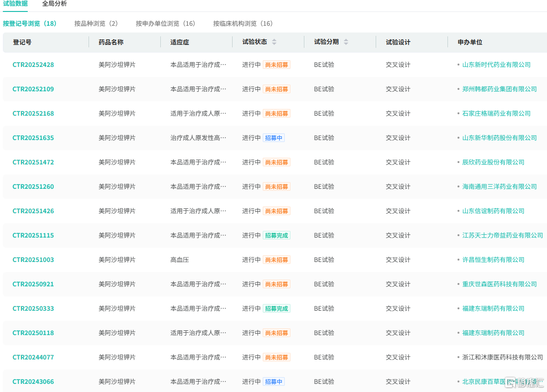Open sponsor 石家庄格瑞药业有限公司
The height and width of the screenshot is (392, 547).
pos(496,114)
